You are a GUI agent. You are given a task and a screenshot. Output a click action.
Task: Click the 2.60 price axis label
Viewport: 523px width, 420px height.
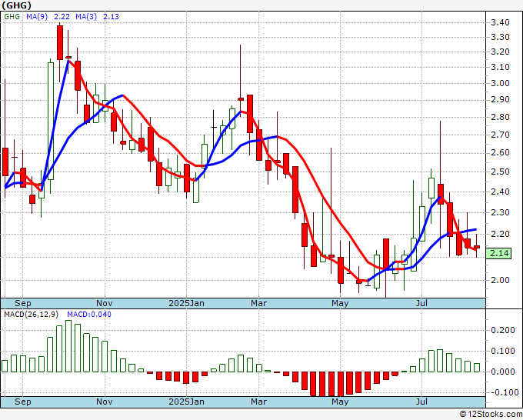pos(500,153)
